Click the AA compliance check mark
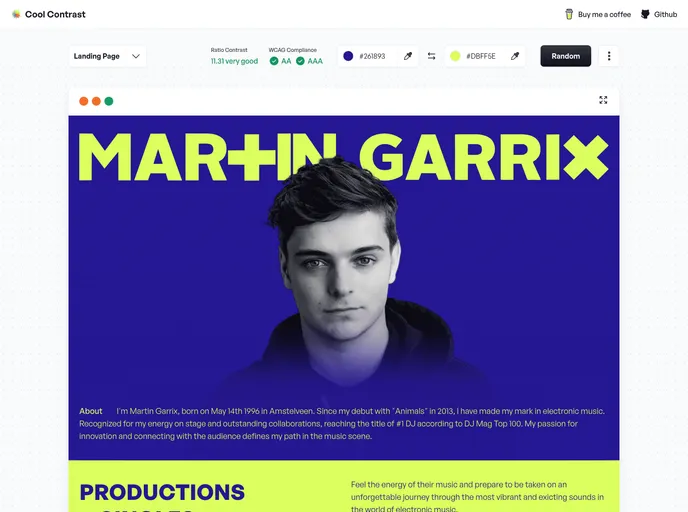 click(274, 61)
